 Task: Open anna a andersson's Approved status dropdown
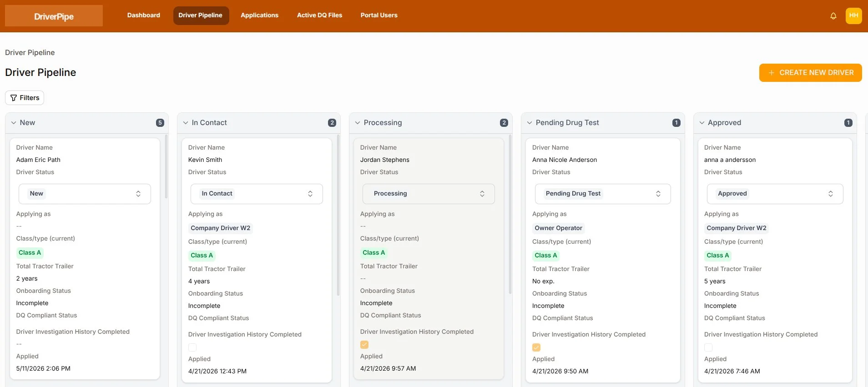[775, 194]
